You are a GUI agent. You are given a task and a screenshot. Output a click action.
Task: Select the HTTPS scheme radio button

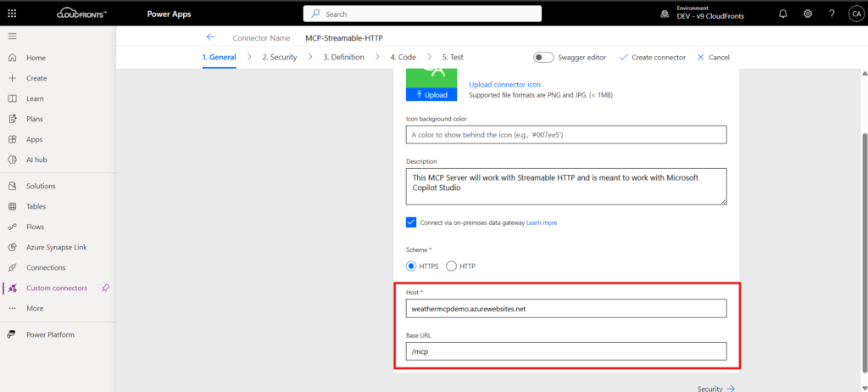pos(411,266)
